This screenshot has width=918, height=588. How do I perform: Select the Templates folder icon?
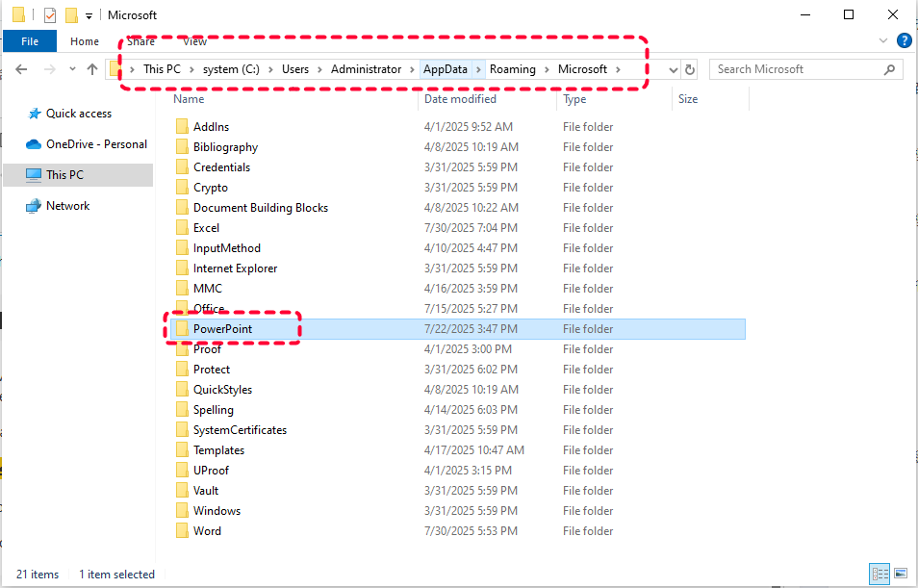click(182, 449)
